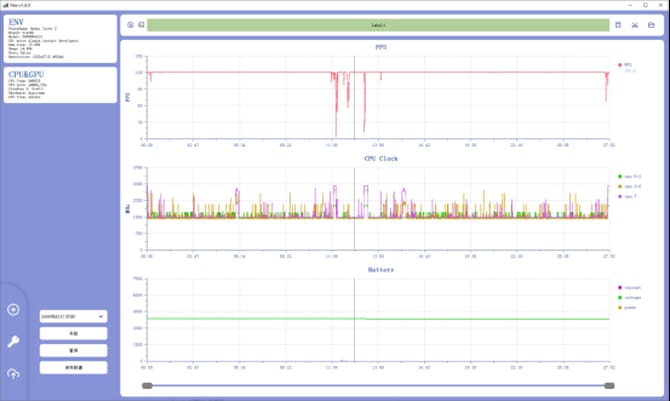Click the bottom white button in the sidebar
This screenshot has width=670, height=401.
point(73,368)
